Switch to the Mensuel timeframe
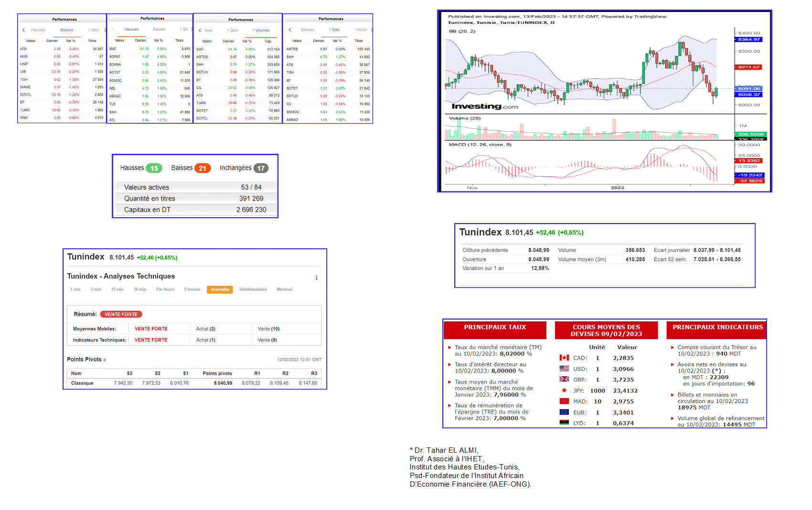The width and height of the screenshot is (812, 510). point(284,289)
